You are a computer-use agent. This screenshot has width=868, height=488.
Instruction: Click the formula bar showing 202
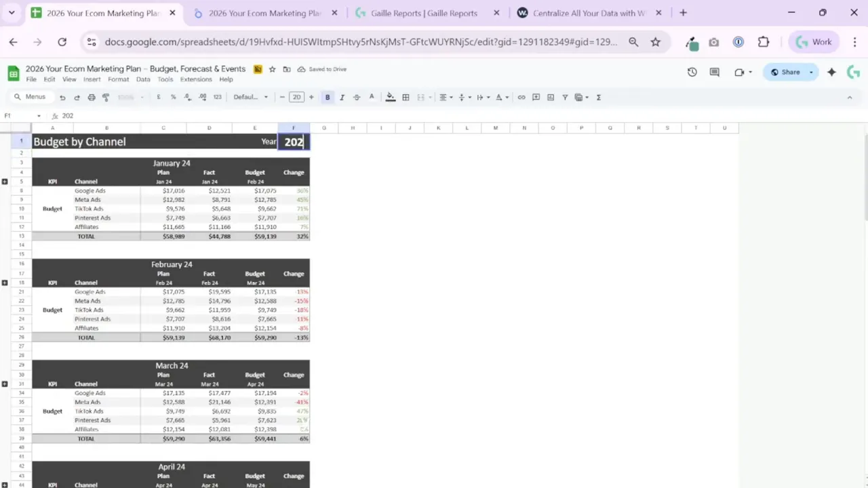coord(68,115)
